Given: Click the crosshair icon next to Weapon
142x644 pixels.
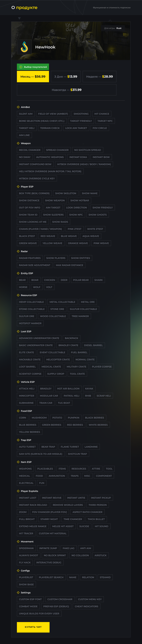Looking at the screenshot, I should [18, 143].
